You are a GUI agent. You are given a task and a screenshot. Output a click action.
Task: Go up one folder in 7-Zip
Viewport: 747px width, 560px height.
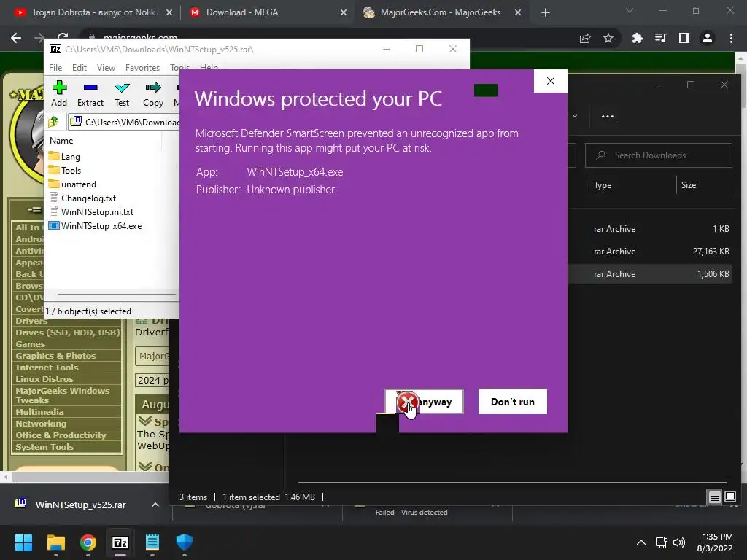click(x=53, y=122)
